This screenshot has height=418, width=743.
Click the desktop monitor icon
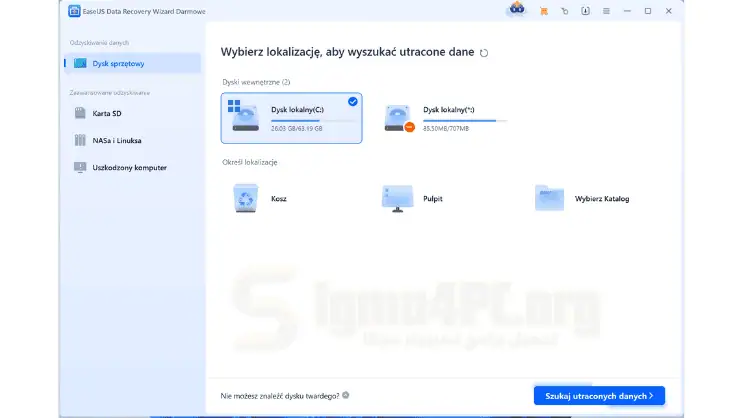pyautogui.click(x=398, y=198)
